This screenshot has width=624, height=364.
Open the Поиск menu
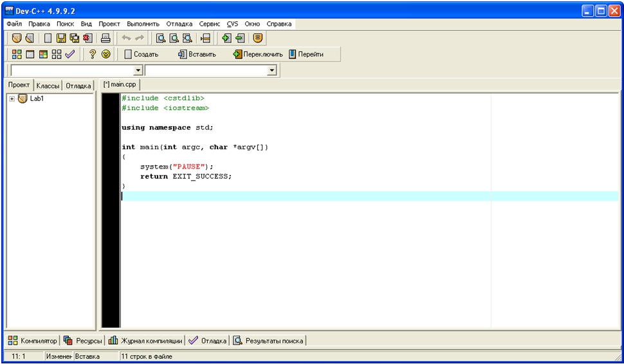pos(65,24)
